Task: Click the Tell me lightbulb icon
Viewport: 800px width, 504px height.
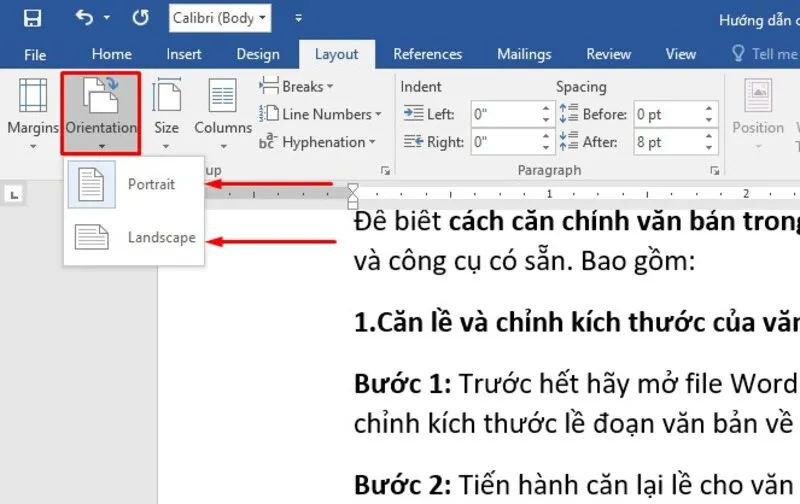Action: [738, 53]
